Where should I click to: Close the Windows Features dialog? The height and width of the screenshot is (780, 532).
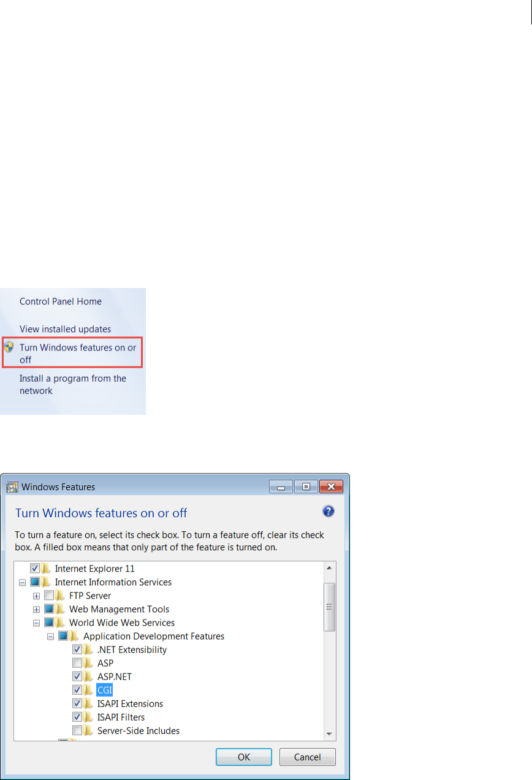(x=331, y=487)
